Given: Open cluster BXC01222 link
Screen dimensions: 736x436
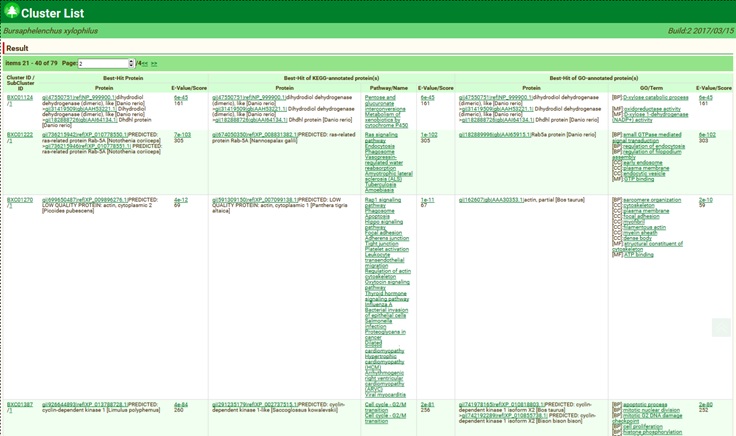Looking at the screenshot, I should [x=20, y=135].
